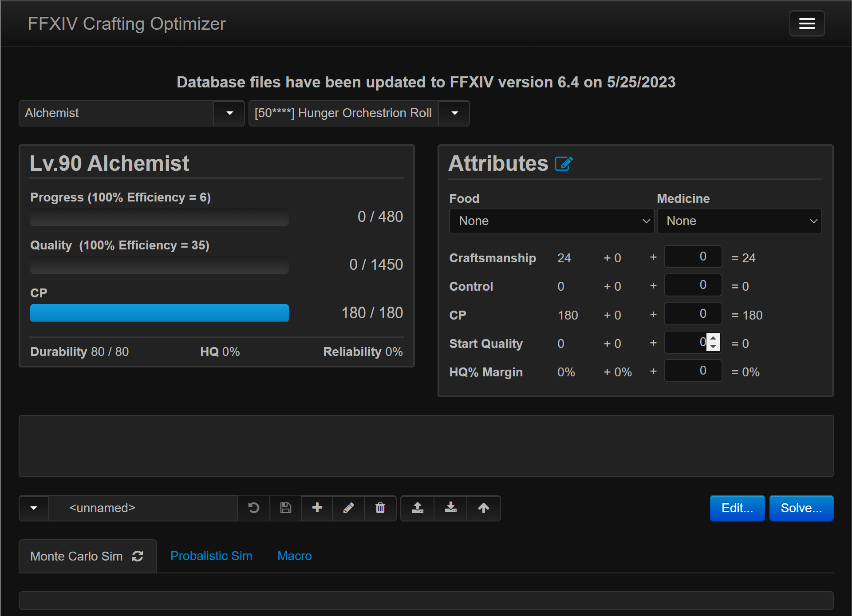Click the save sequence floppy icon
This screenshot has width=852, height=616.
pyautogui.click(x=285, y=508)
